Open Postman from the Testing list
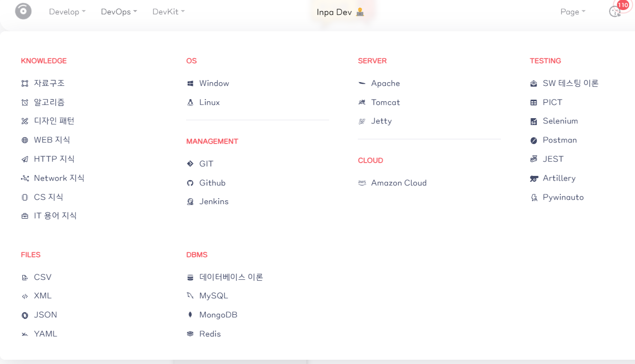Image resolution: width=635 pixels, height=364 pixels. [559, 140]
